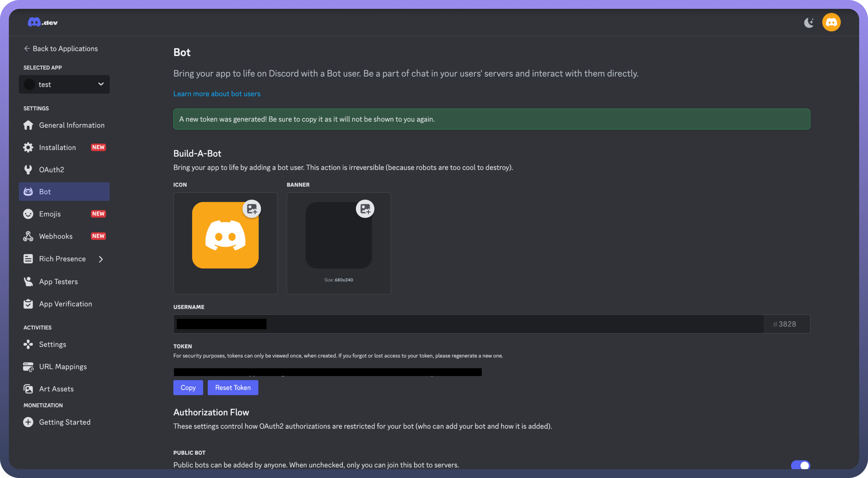Expand the Rich Presence submenu chevron
Screen dimensions: 868x478
click(x=100, y=259)
